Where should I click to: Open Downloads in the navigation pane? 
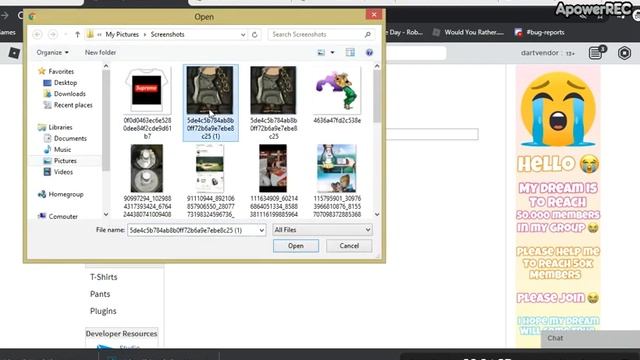(69, 94)
